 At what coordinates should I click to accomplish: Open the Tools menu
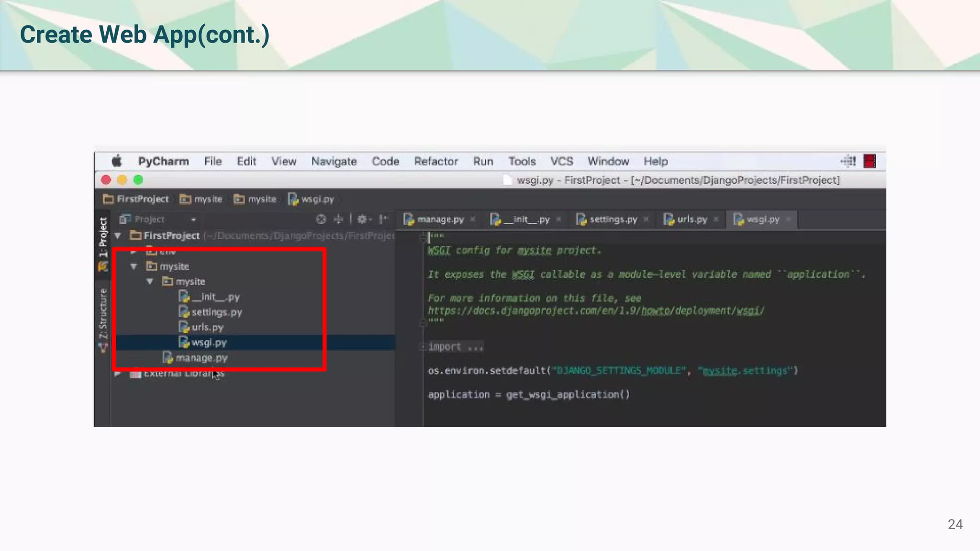522,161
